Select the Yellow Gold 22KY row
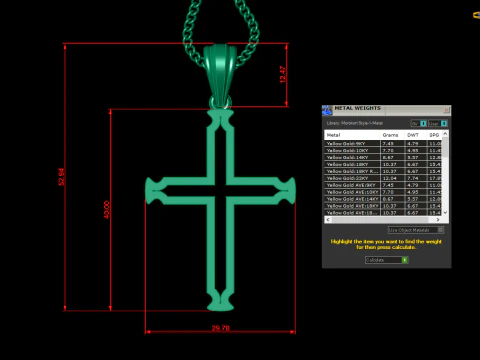 coord(383,178)
